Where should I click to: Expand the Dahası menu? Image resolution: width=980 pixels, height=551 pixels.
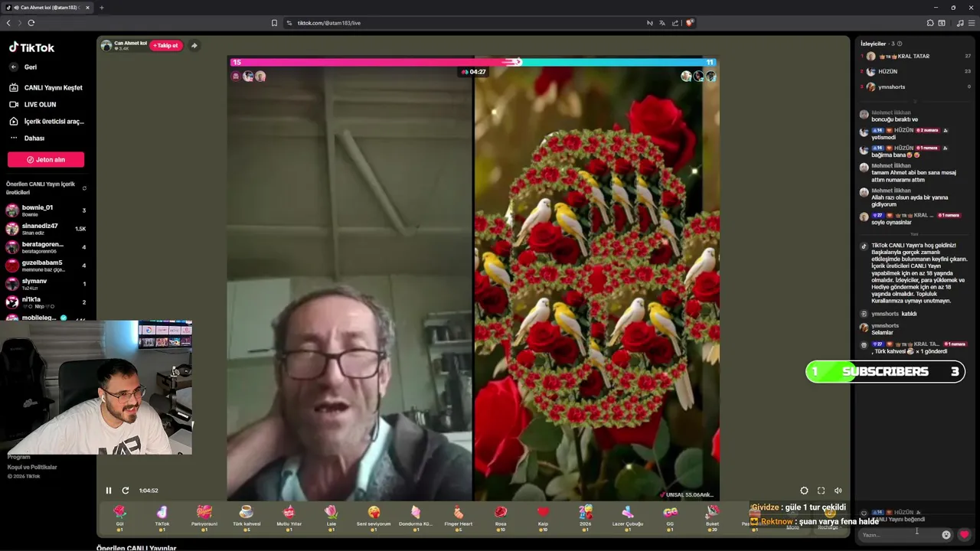[x=28, y=138]
